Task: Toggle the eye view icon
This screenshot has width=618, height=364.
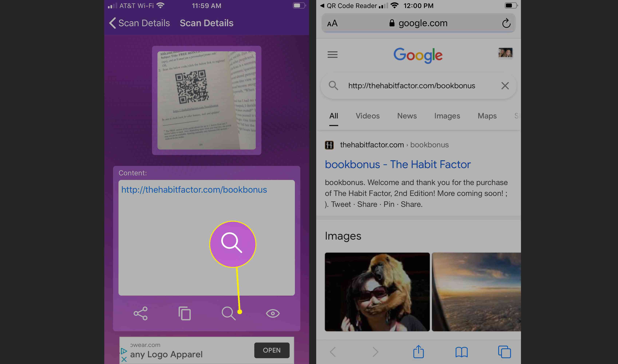Action: point(273,313)
